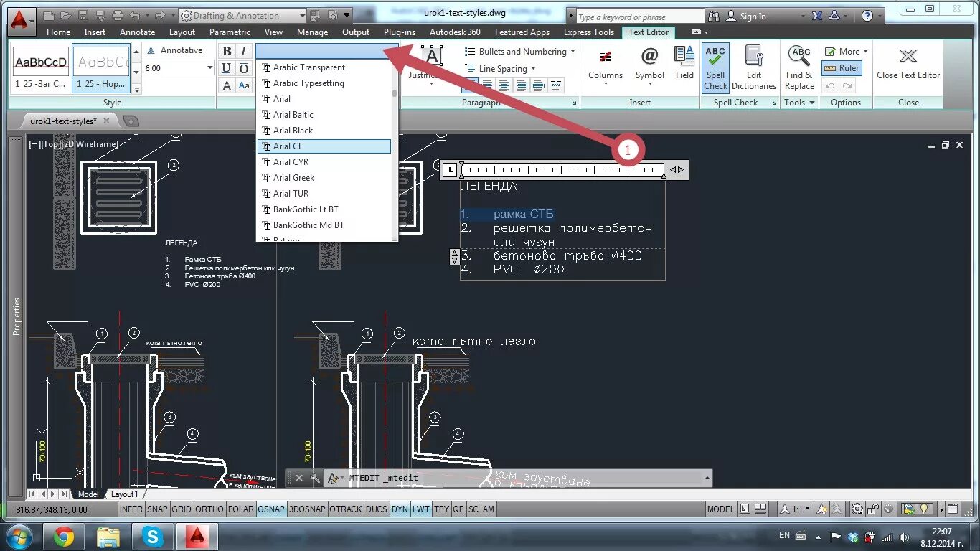Click the Help question mark icon
This screenshot has width=980, height=551.
(867, 16)
